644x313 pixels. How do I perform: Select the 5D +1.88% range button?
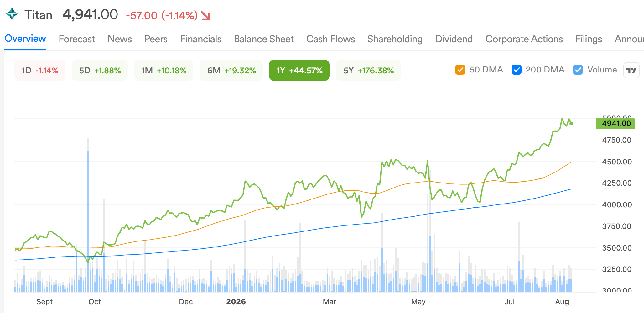100,70
